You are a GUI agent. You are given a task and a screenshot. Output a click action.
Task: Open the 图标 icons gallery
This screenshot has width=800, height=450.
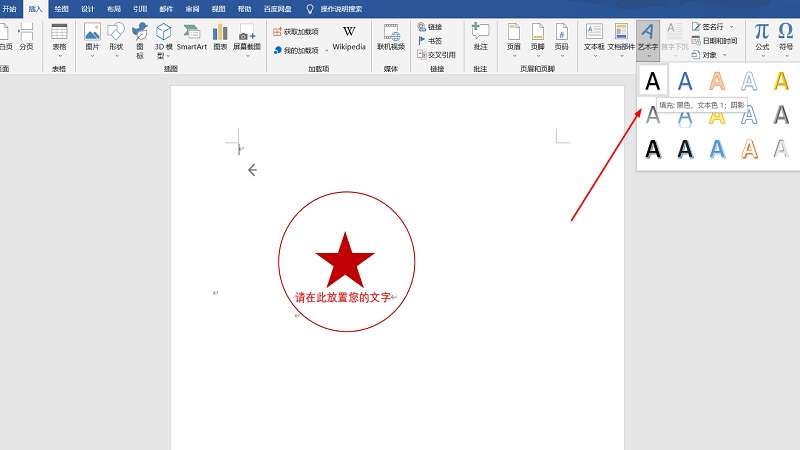(140, 37)
